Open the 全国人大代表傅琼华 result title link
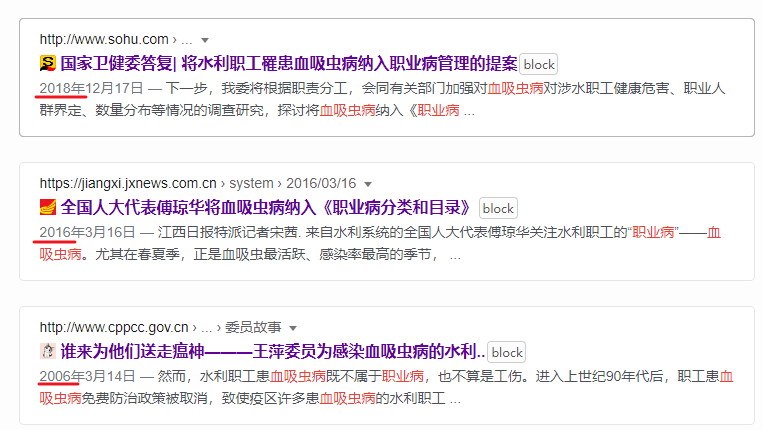Screen dimensions: 763x430 pos(266,207)
